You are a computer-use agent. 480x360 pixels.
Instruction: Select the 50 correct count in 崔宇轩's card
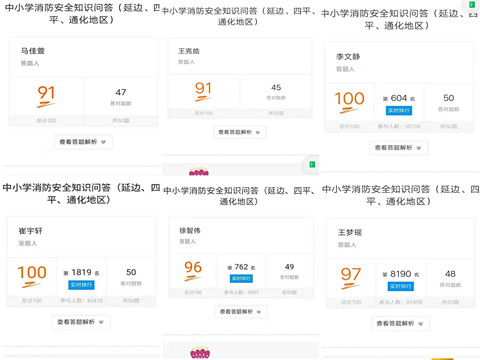[131, 272]
